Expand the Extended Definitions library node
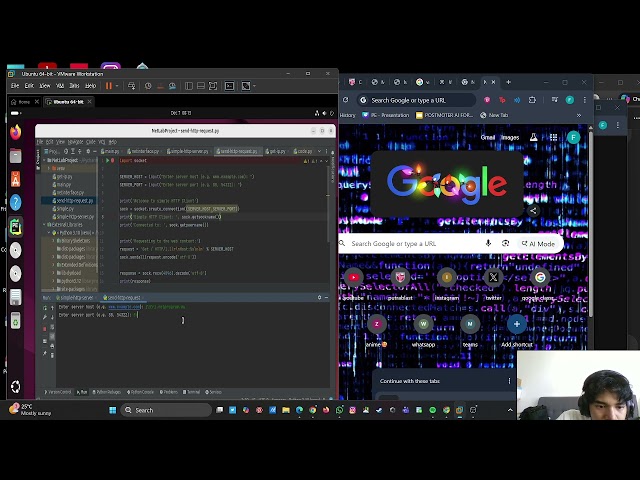Screen dimensions: 640x480 53,265
